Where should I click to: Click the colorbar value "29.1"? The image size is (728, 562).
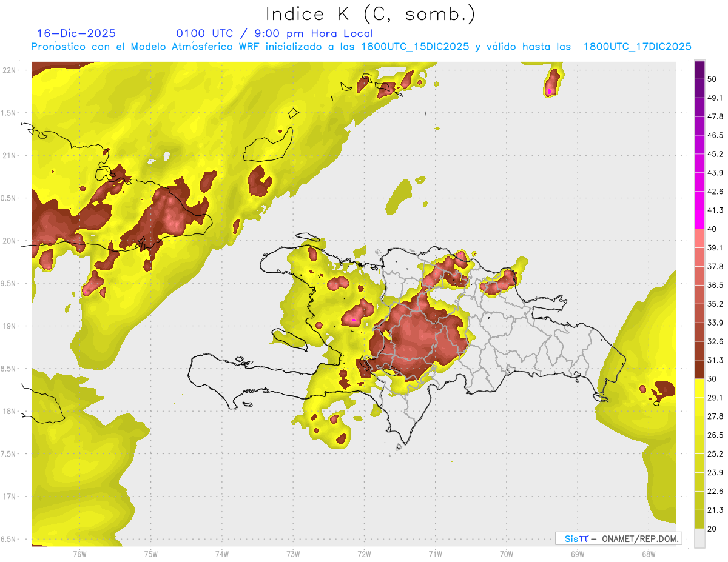(715, 398)
